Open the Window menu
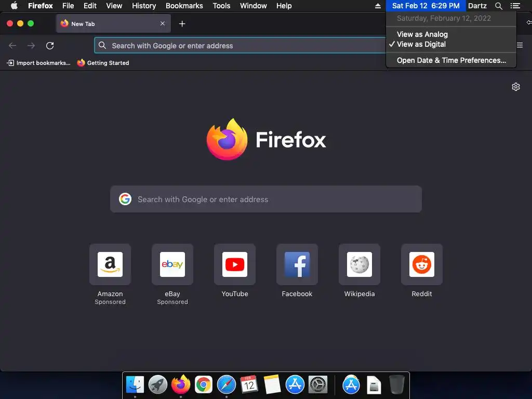The height and width of the screenshot is (399, 532). coord(254,6)
